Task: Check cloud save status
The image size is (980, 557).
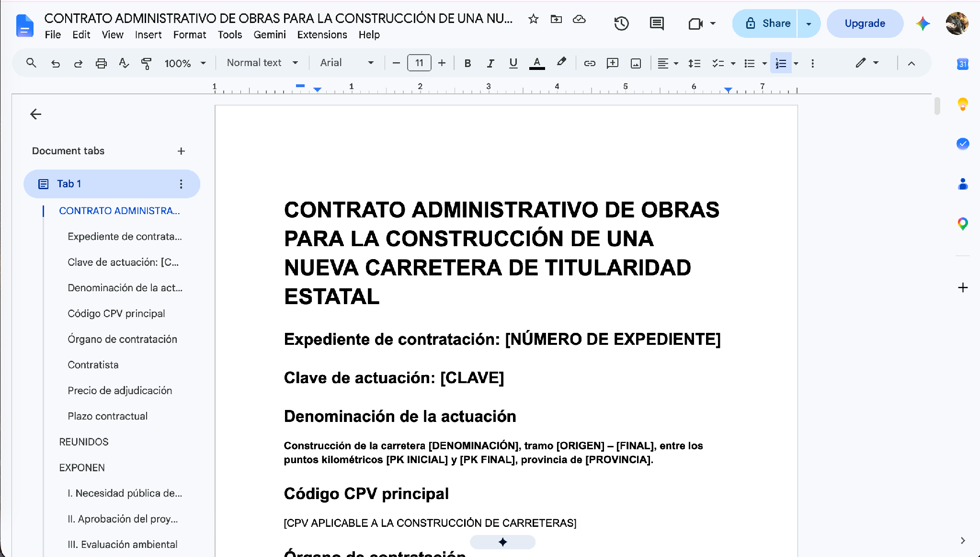Action: pyautogui.click(x=579, y=19)
